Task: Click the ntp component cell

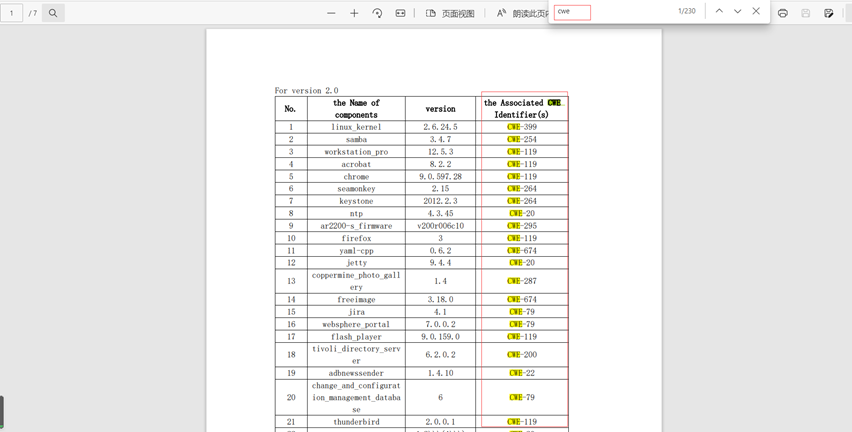Action: 356,214
